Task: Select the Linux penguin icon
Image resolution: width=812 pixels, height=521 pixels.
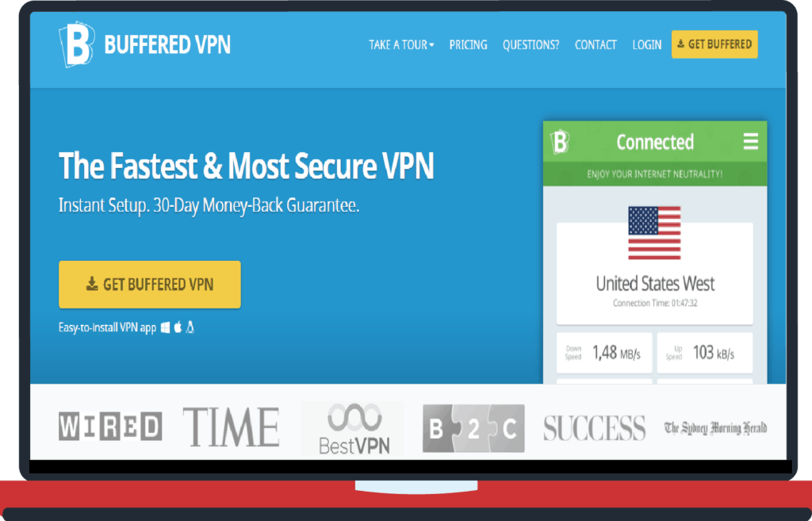Action: (x=190, y=327)
